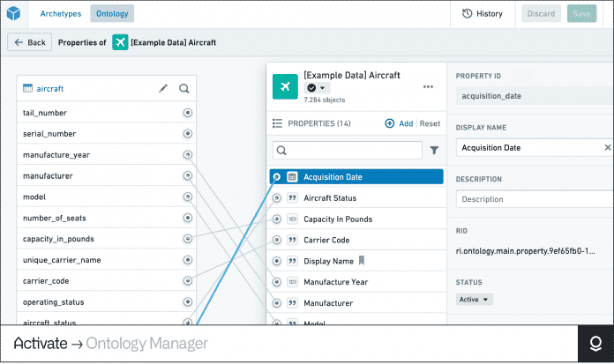
Task: Open the Active status dropdown
Action: pos(474,300)
